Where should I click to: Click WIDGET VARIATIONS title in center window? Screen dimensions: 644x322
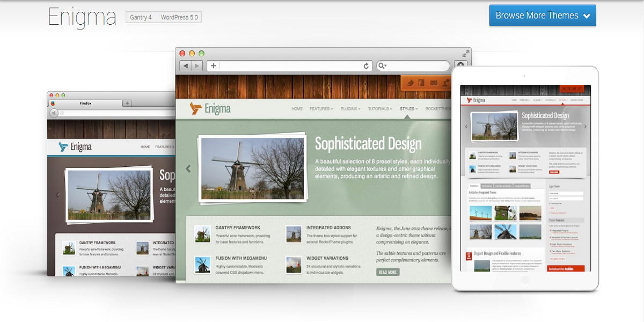pyautogui.click(x=327, y=258)
